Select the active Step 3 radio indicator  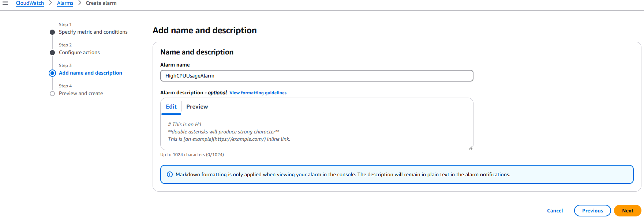click(52, 73)
